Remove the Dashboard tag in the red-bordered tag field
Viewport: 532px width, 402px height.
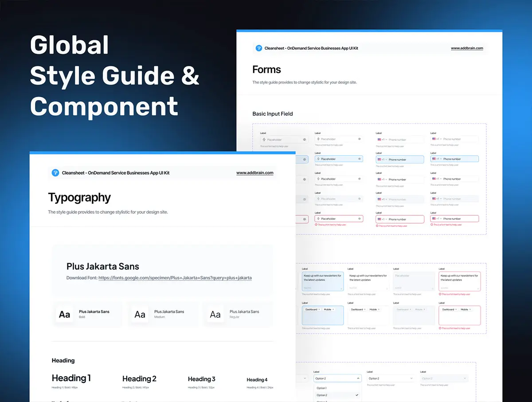coord(456,309)
